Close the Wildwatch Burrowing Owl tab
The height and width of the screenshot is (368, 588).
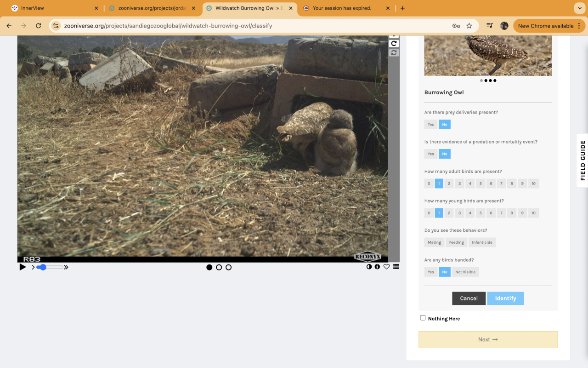pos(291,8)
